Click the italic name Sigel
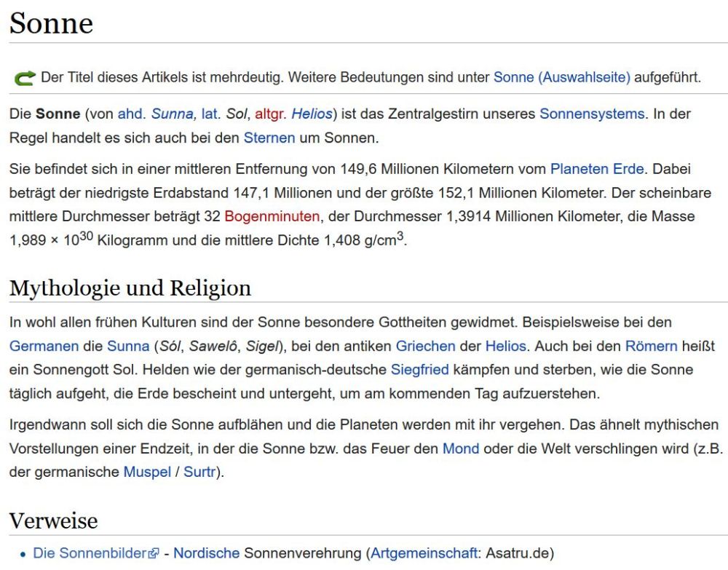The height and width of the screenshot is (570, 728). 262,347
